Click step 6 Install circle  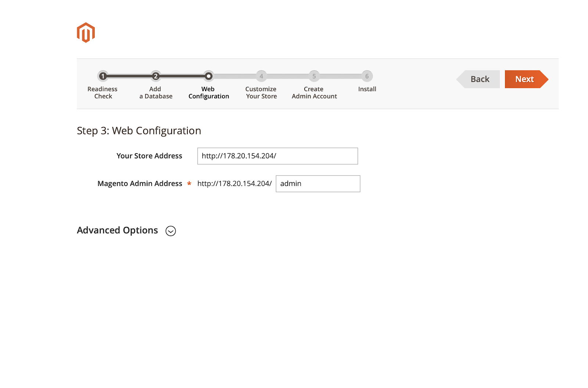pyautogui.click(x=367, y=76)
